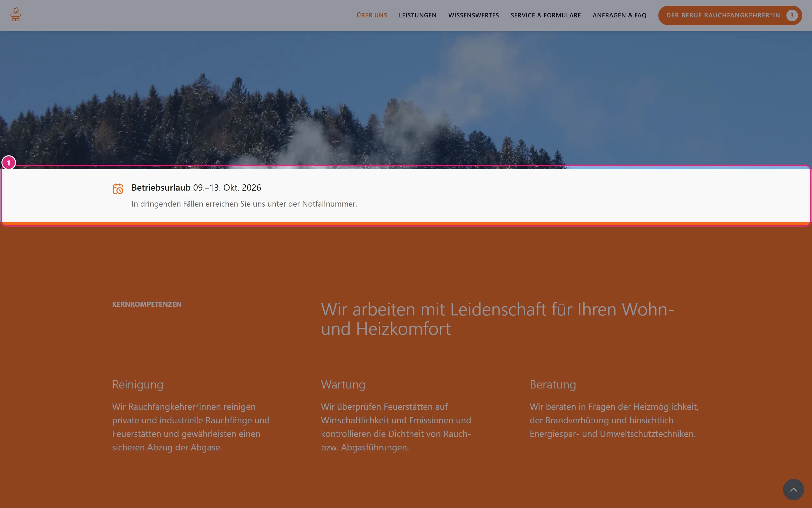Go to Wissenswertes section
Viewport: 812px width, 508px height.
[x=473, y=15]
